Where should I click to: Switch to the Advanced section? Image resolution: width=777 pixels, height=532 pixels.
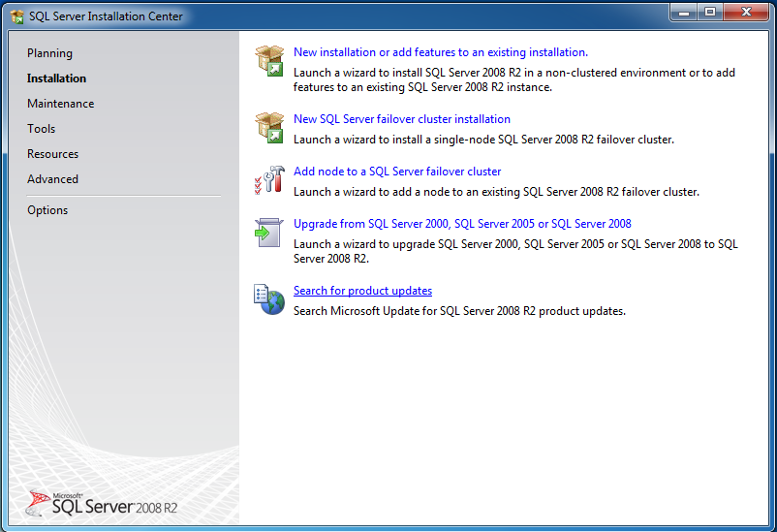click(52, 179)
